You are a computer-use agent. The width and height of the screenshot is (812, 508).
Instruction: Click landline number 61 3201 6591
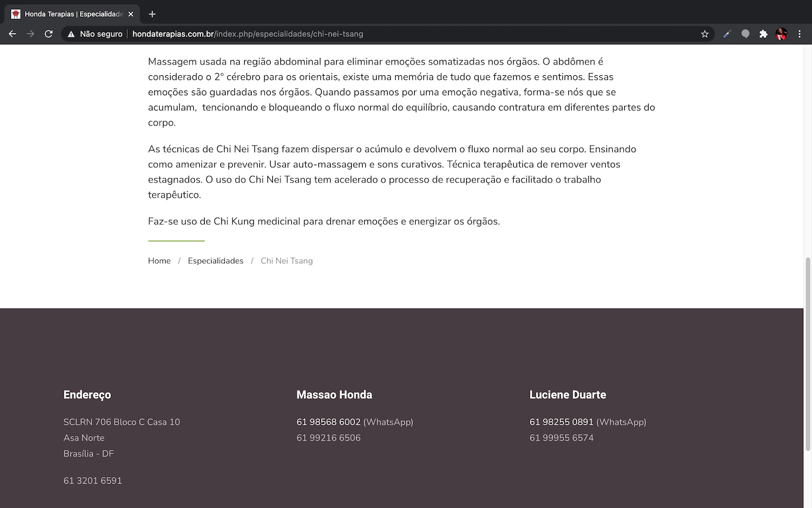(x=93, y=480)
